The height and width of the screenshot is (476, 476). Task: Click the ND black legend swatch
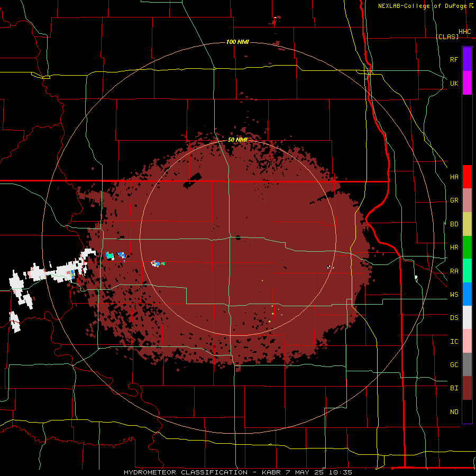[467, 411]
